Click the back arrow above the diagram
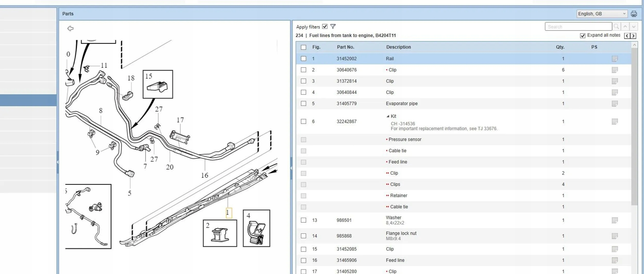The height and width of the screenshot is (274, 644). tap(70, 28)
